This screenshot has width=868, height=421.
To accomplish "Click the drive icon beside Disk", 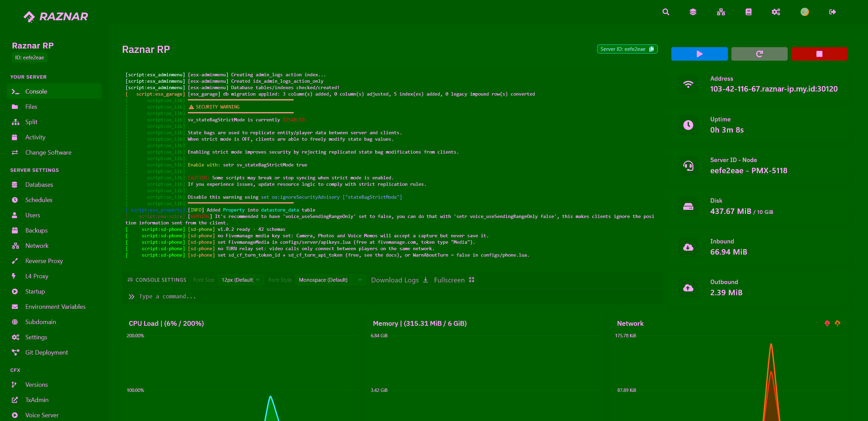I will (688, 206).
